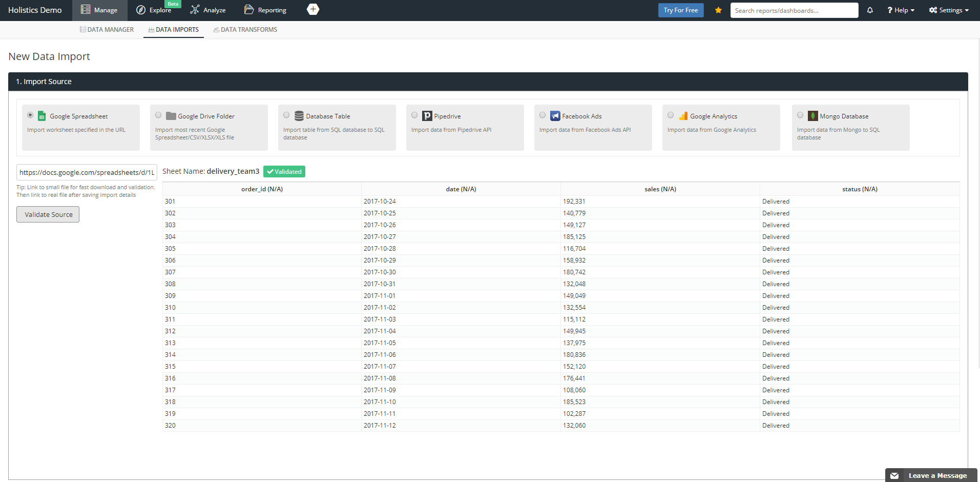
Task: Click the Facebook Ads megaphone icon
Action: point(555,116)
